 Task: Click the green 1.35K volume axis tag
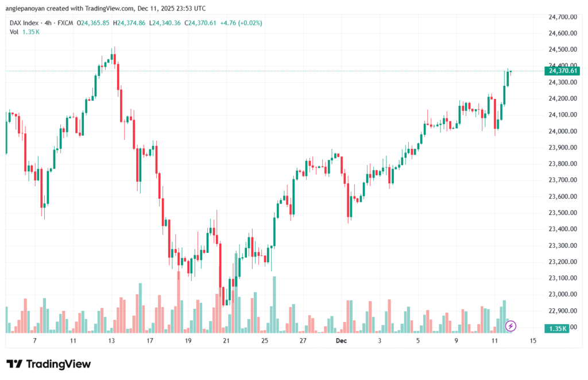pos(559,328)
